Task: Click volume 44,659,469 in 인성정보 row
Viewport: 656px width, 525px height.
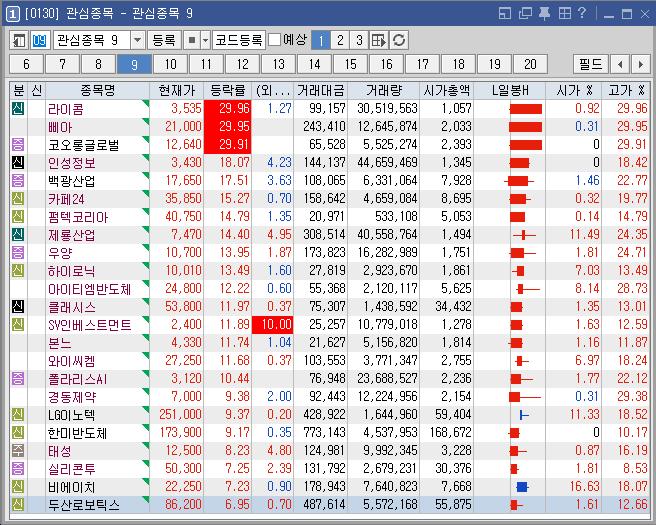Action: pyautogui.click(x=387, y=163)
